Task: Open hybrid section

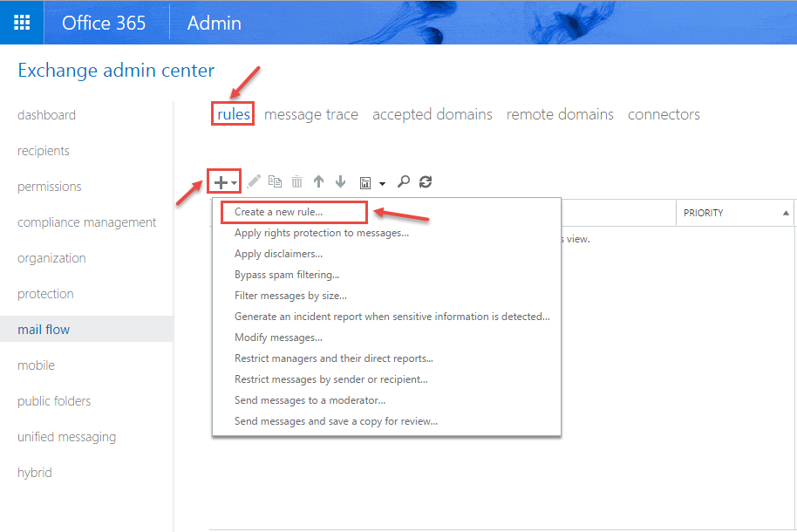Action: point(35,473)
